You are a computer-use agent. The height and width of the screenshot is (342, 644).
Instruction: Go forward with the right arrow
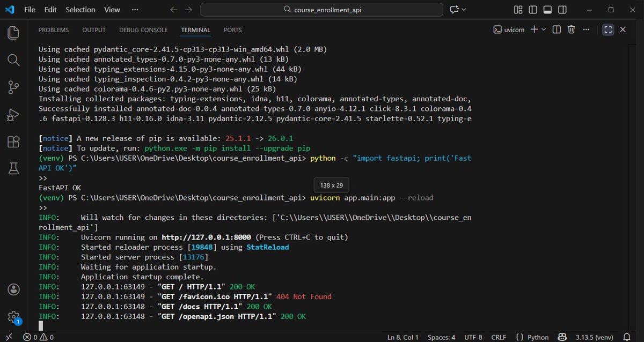[188, 10]
